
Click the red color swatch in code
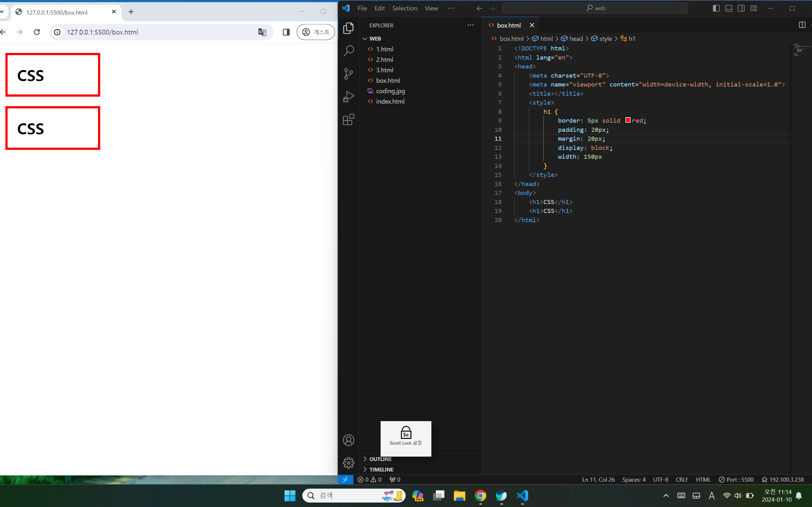628,120
